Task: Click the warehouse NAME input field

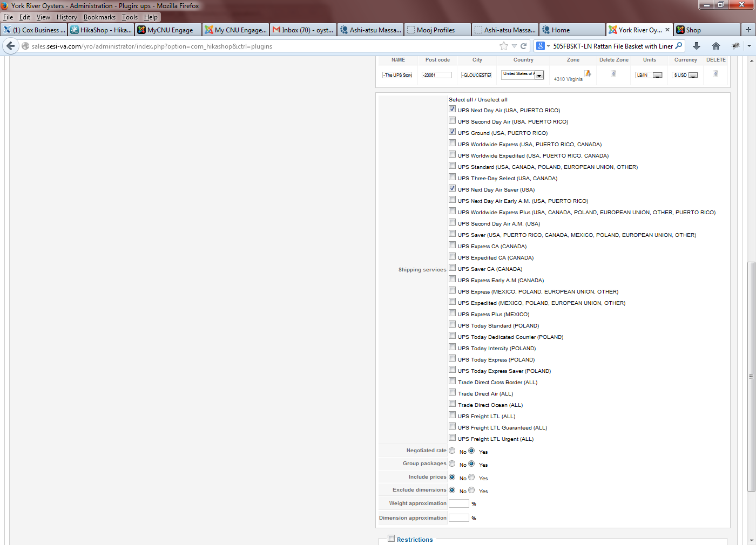Action: (x=397, y=75)
